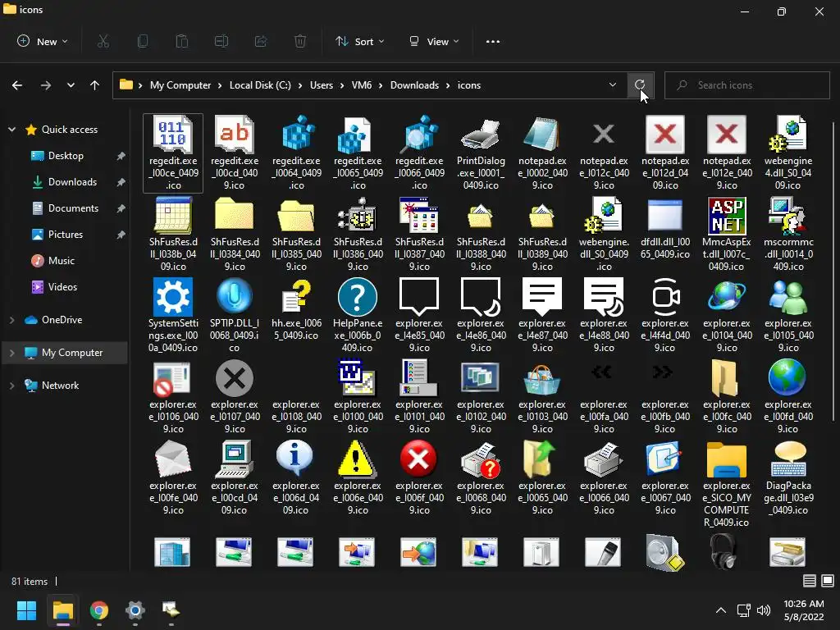Click the Cut toolbar icon
The image size is (840, 630).
pyautogui.click(x=103, y=41)
